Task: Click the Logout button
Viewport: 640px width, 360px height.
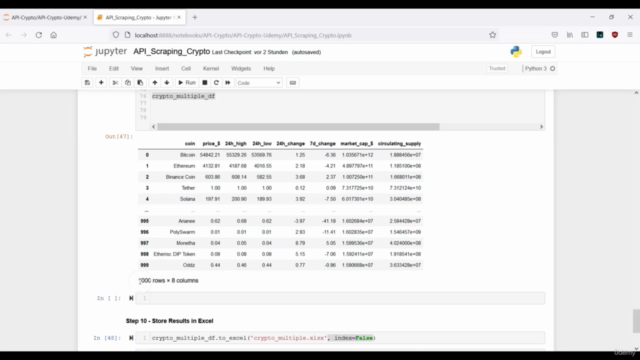Action: point(543,52)
